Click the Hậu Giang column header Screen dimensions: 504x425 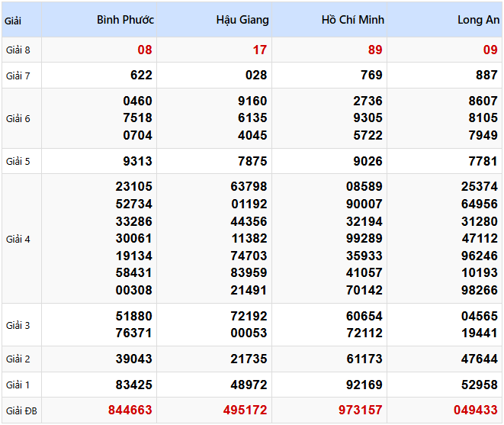pos(242,20)
